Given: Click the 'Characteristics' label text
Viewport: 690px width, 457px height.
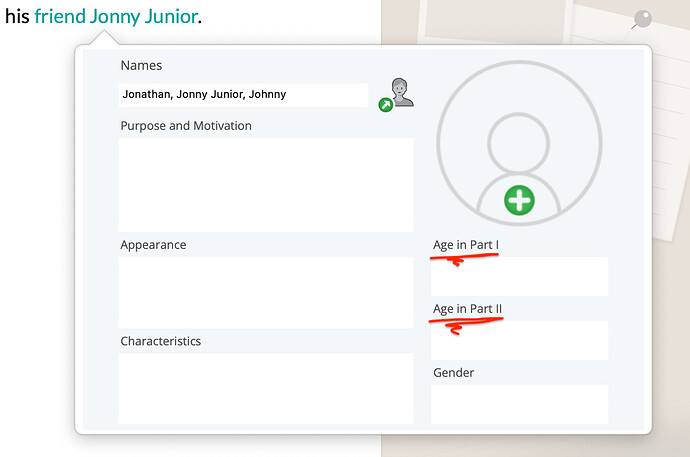Looking at the screenshot, I should (x=160, y=341).
